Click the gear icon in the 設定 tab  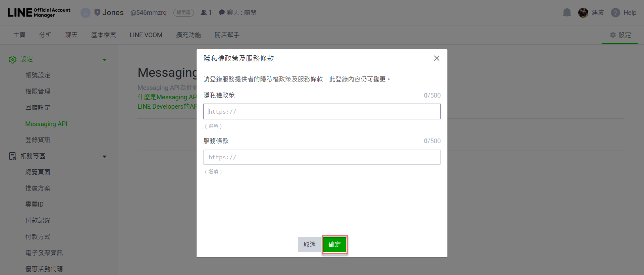pos(613,35)
